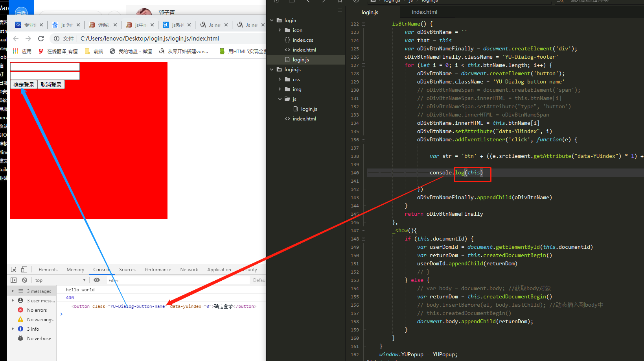
Task: Clear the console output
Action: pyautogui.click(x=24, y=280)
